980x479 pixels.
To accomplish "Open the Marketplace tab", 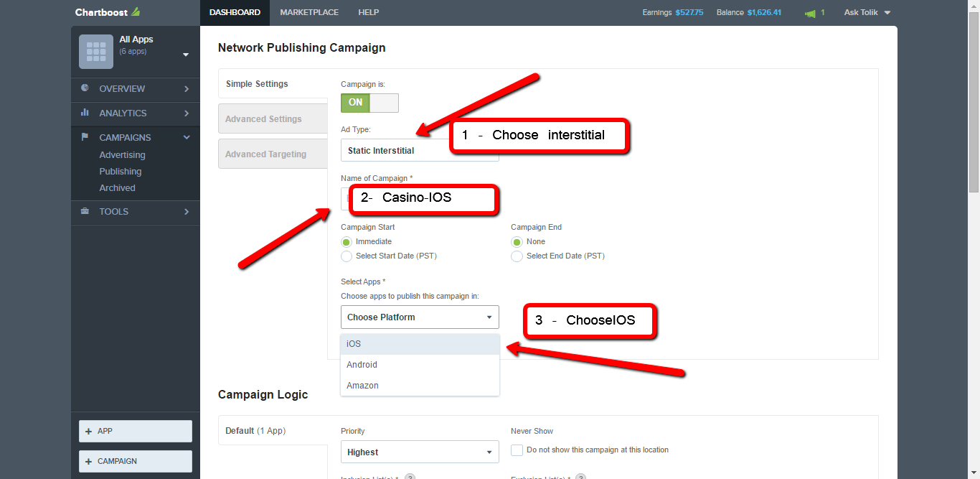I will pyautogui.click(x=309, y=12).
